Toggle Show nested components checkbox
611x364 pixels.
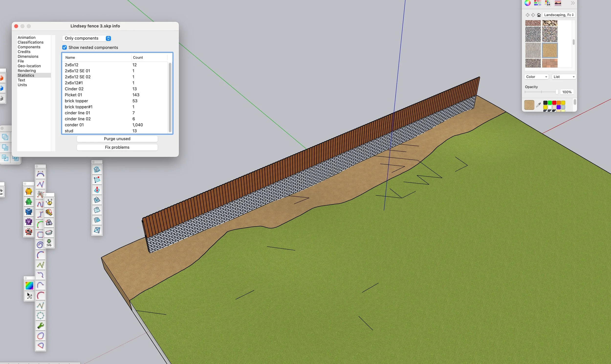click(65, 47)
